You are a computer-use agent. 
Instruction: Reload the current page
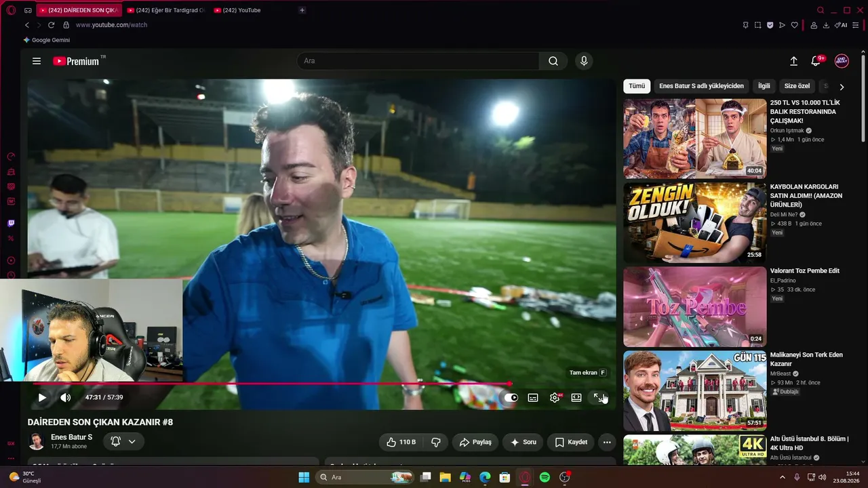51,25
